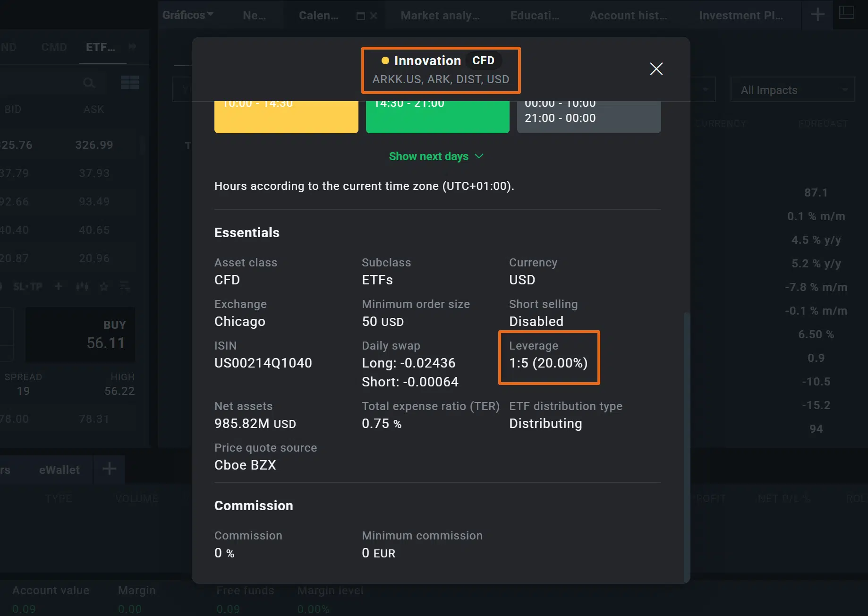This screenshot has width=868, height=616.
Task: Open the News tab
Action: pyautogui.click(x=254, y=16)
